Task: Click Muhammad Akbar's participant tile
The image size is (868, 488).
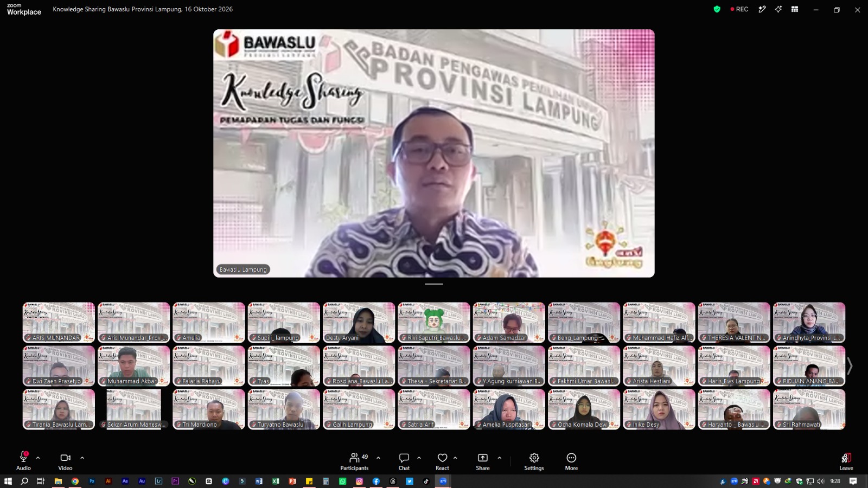Action: (x=133, y=366)
